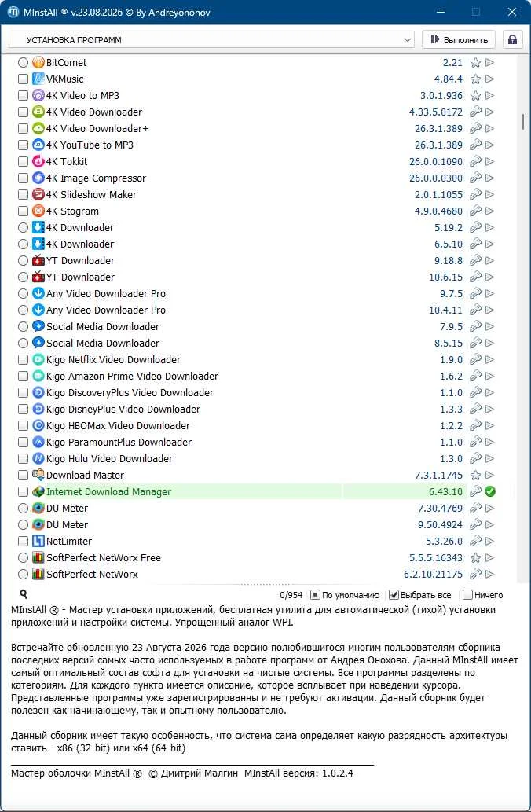The image size is (531, 812).
Task: Click the play arrow for Download Master
Action: click(489, 475)
